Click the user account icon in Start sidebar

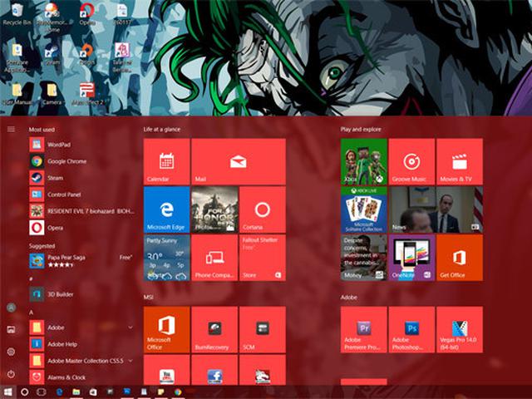click(11, 308)
